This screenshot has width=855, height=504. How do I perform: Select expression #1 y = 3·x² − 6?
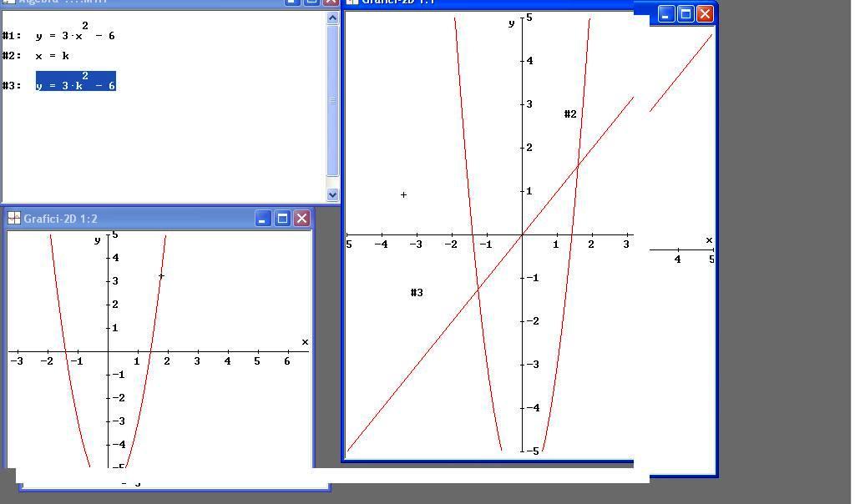tap(75, 32)
